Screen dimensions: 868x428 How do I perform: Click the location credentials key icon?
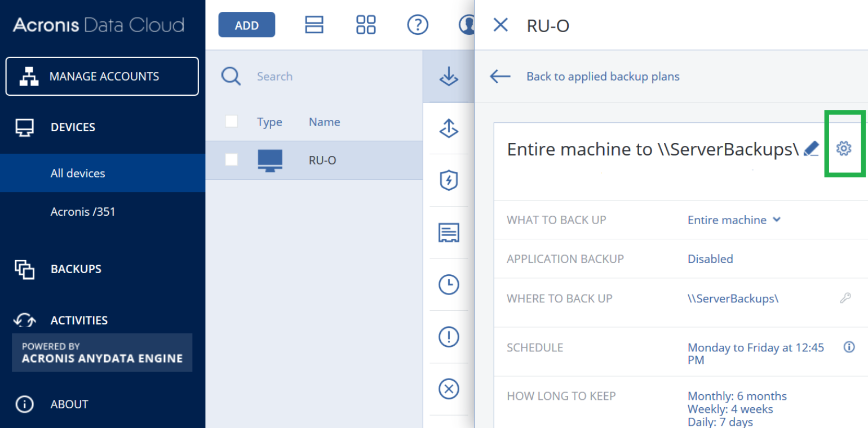845,298
